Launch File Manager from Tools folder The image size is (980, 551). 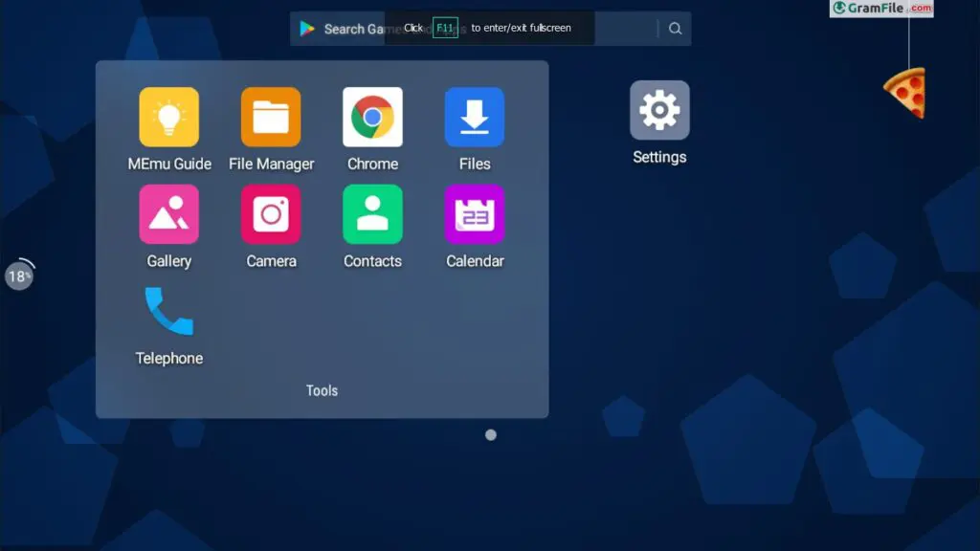(x=271, y=117)
